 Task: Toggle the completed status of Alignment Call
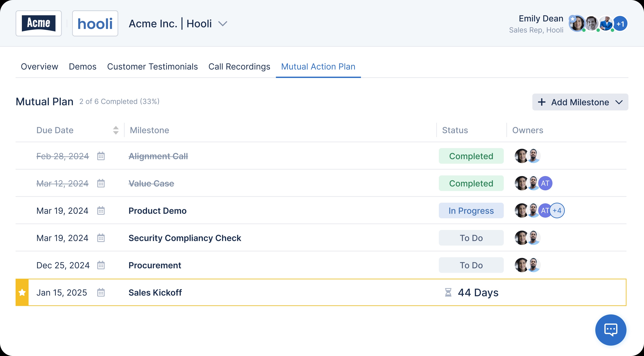(471, 156)
